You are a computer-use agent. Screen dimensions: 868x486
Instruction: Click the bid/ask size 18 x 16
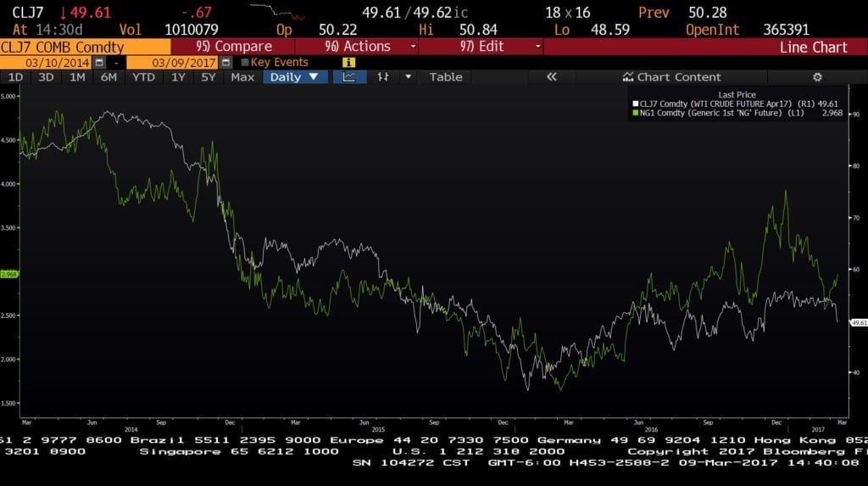pyautogui.click(x=567, y=13)
